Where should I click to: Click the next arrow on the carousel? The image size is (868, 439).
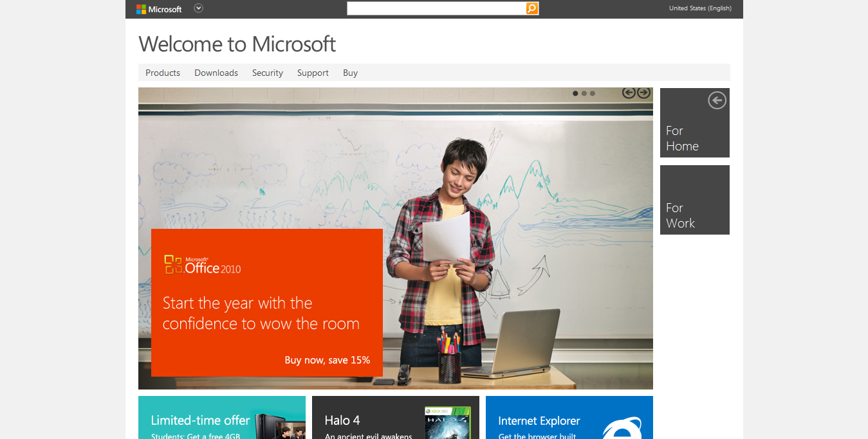point(643,93)
